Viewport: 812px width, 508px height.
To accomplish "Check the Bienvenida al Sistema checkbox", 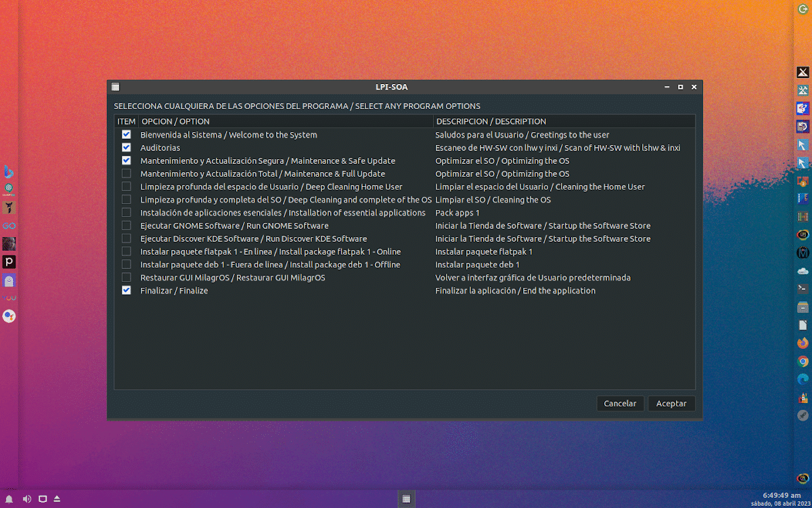I will 127,135.
